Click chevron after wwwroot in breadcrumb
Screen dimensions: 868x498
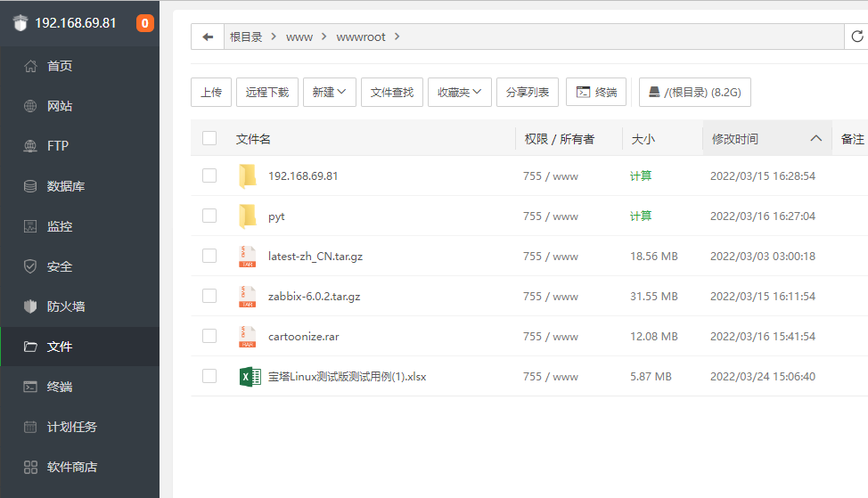click(397, 37)
